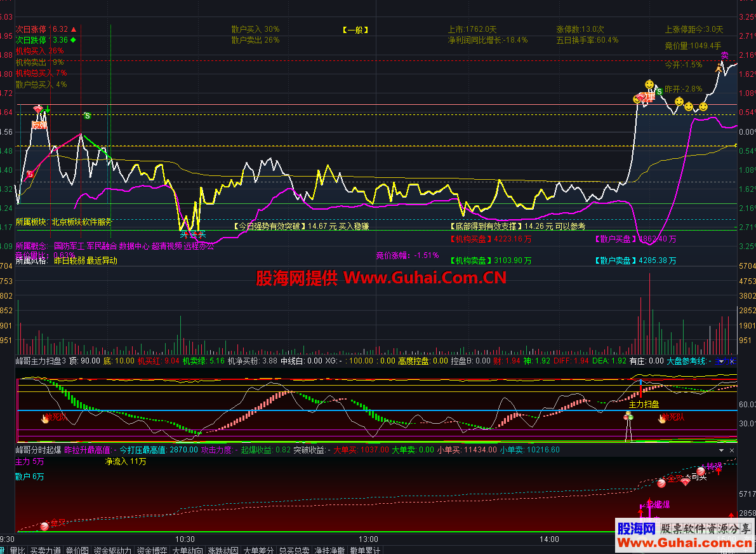756x554 pixels.
Task: Click 上涨停距今:3.0天 text
Action: click(x=694, y=29)
